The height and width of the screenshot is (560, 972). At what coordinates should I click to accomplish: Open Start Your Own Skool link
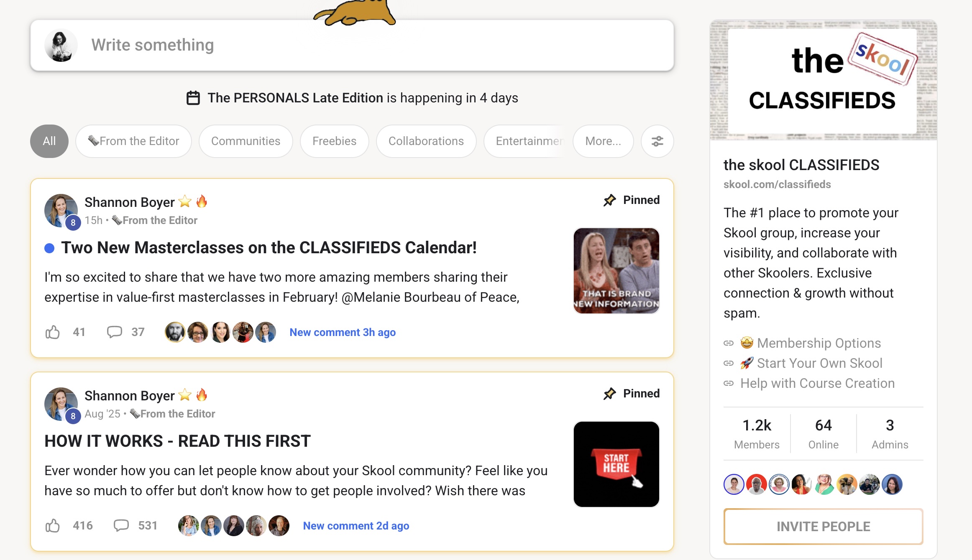tap(819, 363)
